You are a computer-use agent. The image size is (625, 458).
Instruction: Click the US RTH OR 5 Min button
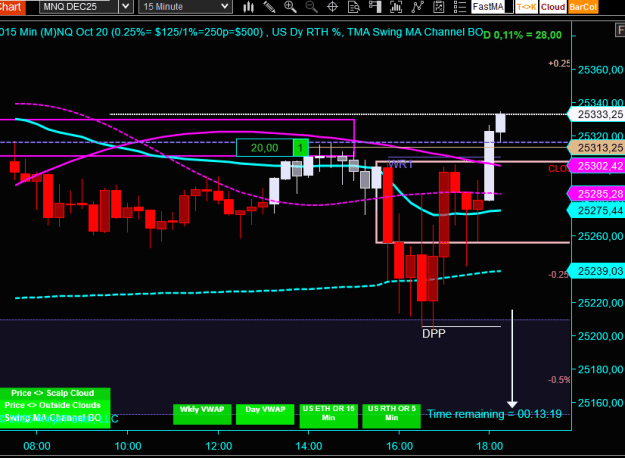coord(391,415)
